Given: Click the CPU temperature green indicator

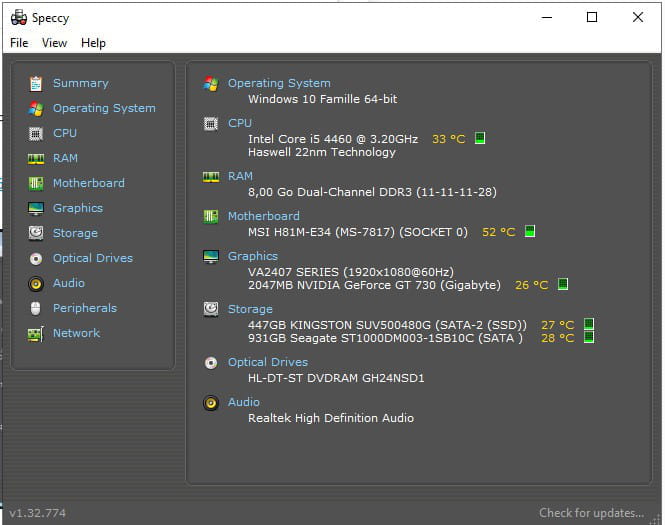Looking at the screenshot, I should 480,138.
